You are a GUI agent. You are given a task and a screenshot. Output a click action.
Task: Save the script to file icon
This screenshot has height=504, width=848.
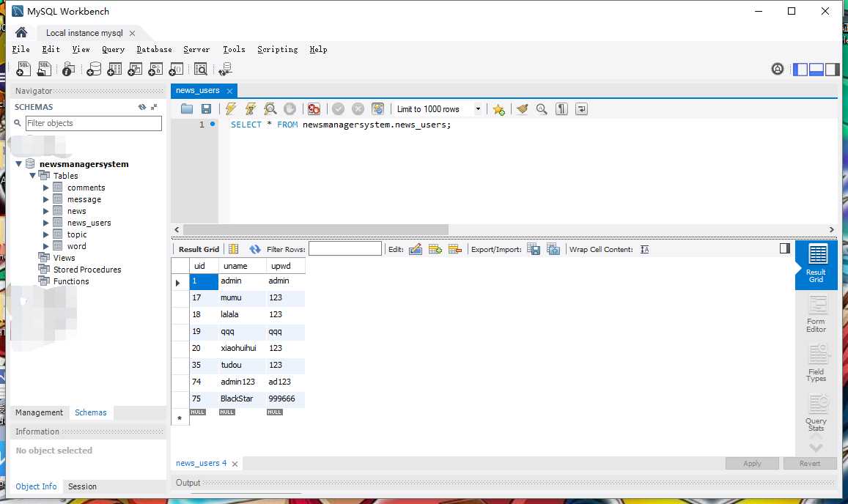pyautogui.click(x=206, y=108)
